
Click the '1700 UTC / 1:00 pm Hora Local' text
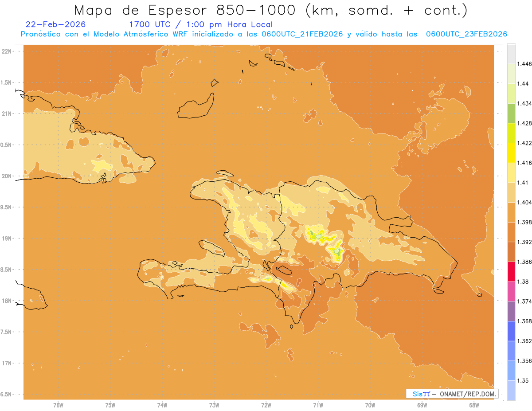[x=201, y=24]
